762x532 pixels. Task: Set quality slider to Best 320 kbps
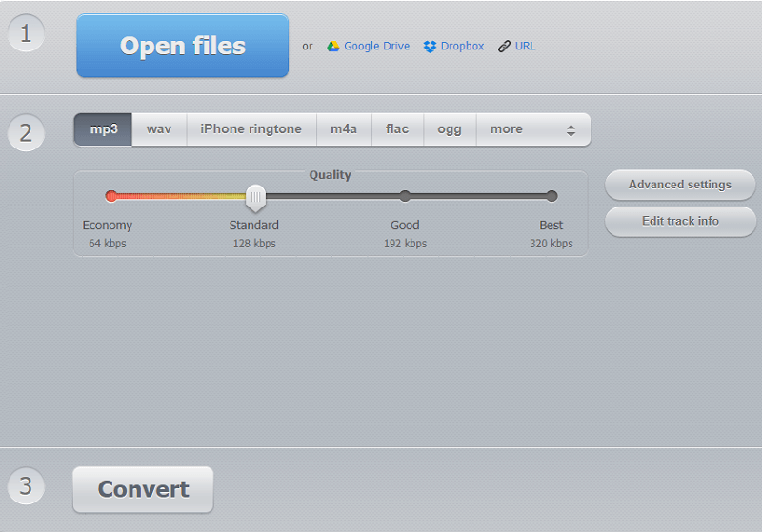pos(551,196)
